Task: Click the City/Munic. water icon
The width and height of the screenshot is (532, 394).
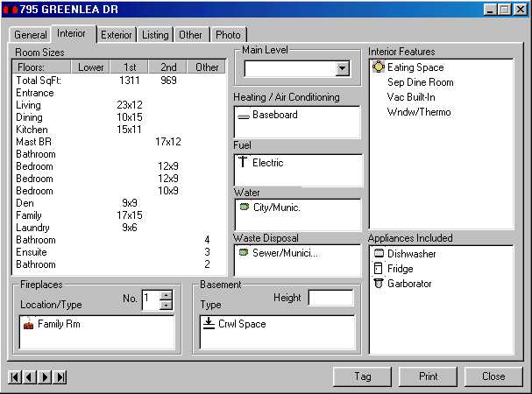Action: 244,207
